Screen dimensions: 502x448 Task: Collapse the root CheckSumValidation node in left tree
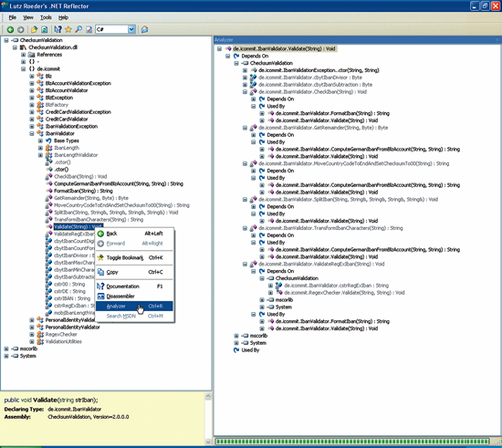pos(6,40)
